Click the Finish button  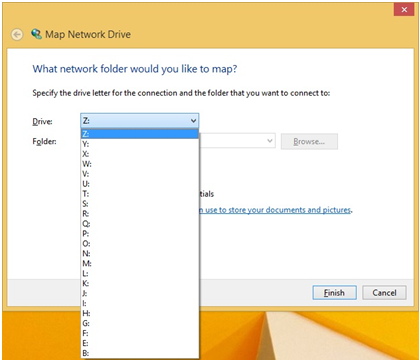334,293
